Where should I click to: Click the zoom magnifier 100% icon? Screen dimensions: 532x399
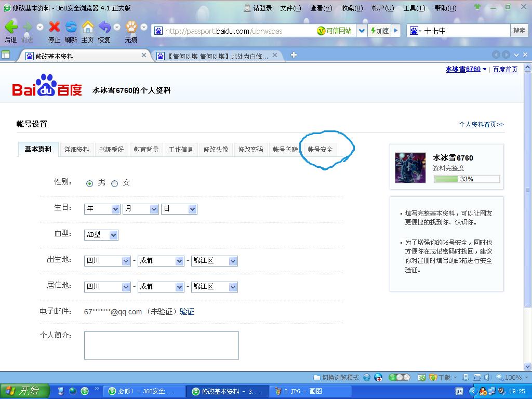(509, 377)
